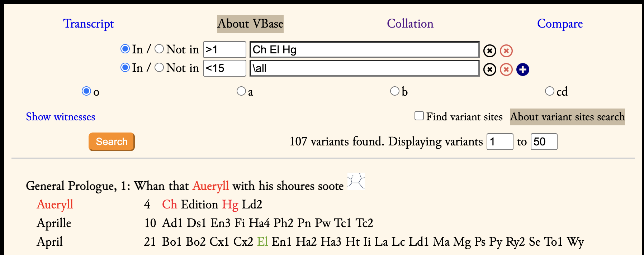Select 'In' radio on second row
Viewport: 644px width, 255px height.
click(x=125, y=67)
